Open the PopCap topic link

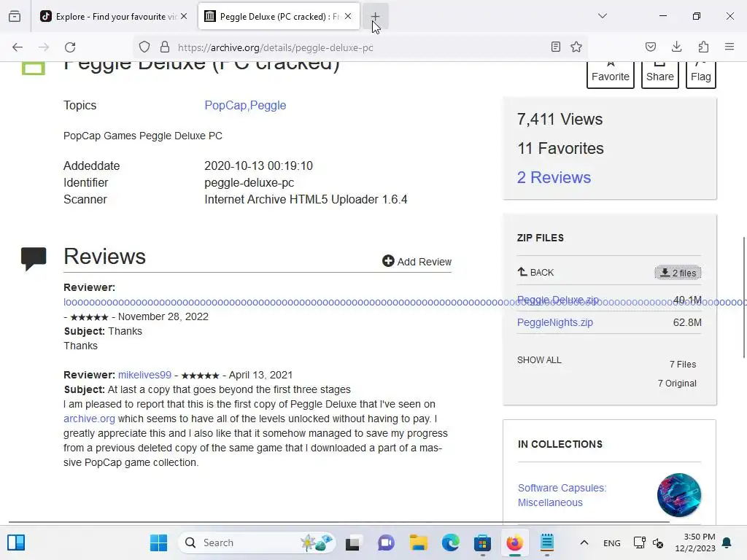(225, 105)
